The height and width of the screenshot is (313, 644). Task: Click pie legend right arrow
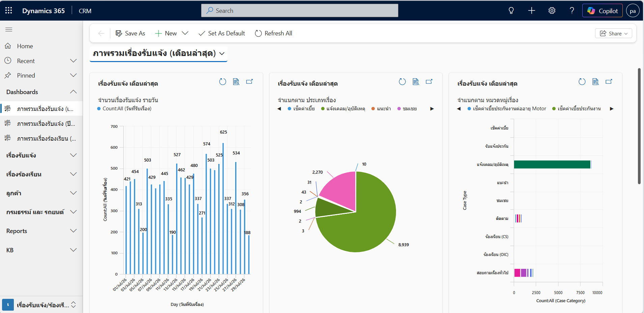432,109
